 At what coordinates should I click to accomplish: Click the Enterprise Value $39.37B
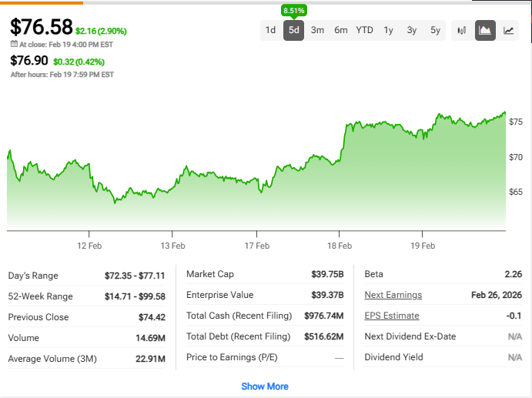click(x=327, y=295)
